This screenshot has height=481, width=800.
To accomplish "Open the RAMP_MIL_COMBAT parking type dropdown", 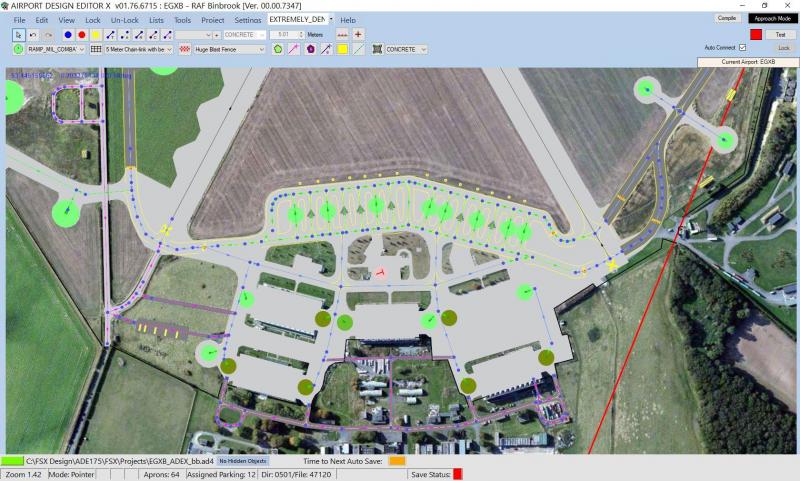I will 56,48.
